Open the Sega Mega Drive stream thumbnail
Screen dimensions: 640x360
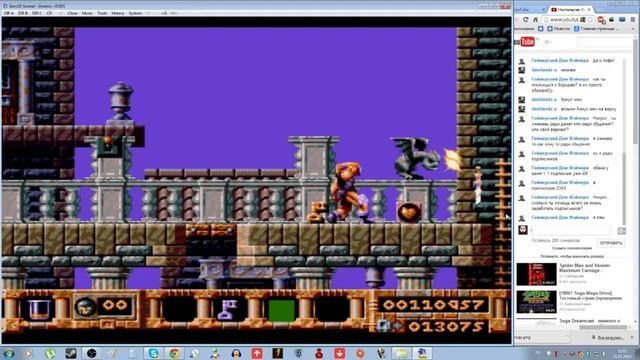[536, 302]
